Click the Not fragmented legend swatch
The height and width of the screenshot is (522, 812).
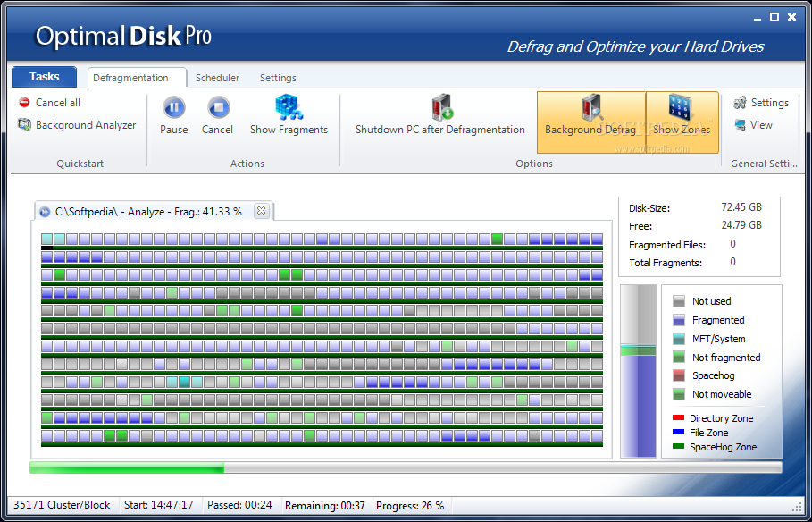679,358
